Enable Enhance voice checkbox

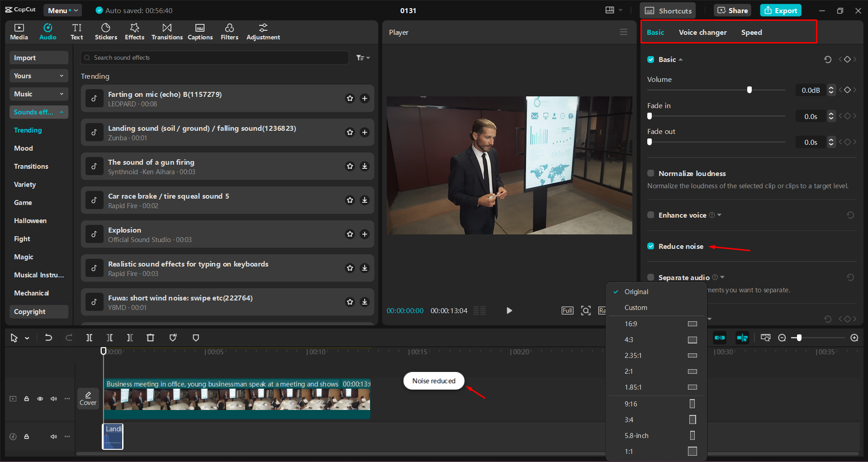pos(650,215)
